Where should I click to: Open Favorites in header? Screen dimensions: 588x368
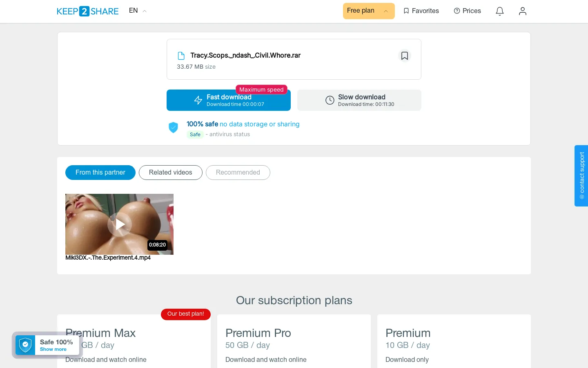(x=421, y=11)
